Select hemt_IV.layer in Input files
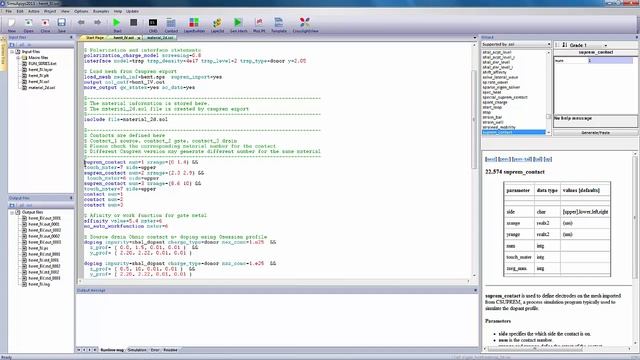Image resolution: width=640 pixels, height=360 pixels. (x=40, y=70)
